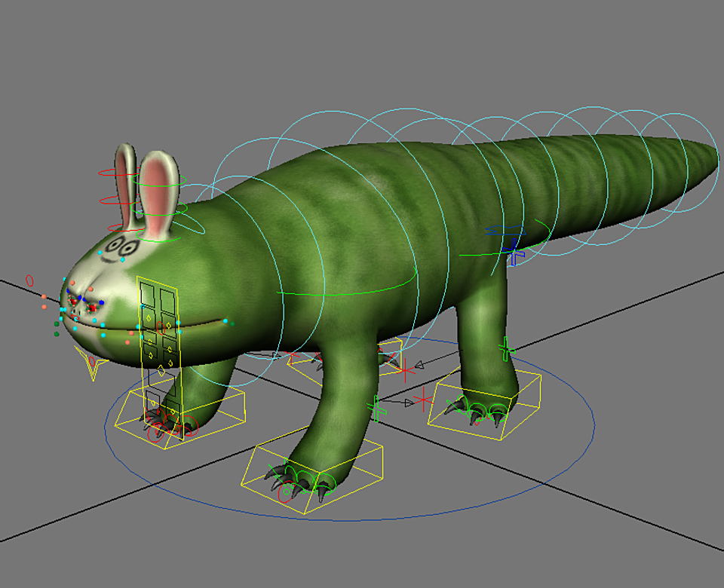Image resolution: width=724 pixels, height=588 pixels.
Task: Select the upper red star locator under the belly
Action: pyautogui.click(x=405, y=370)
